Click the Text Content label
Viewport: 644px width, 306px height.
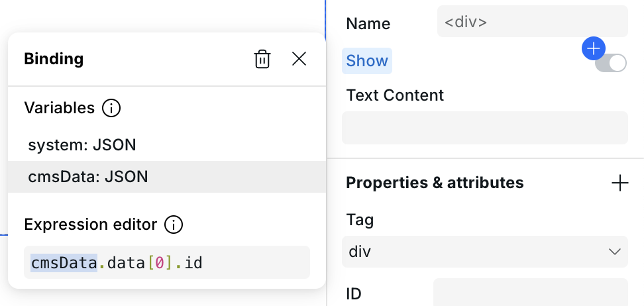395,95
